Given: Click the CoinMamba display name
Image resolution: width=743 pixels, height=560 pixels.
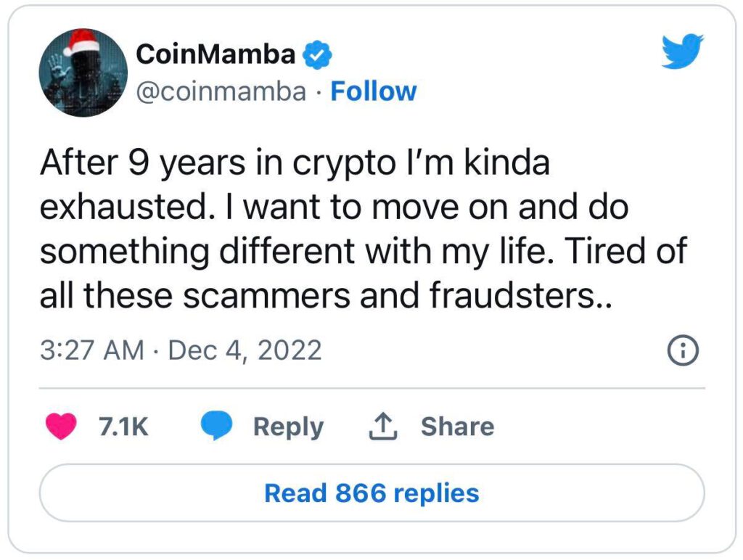Looking at the screenshot, I should click(x=216, y=54).
